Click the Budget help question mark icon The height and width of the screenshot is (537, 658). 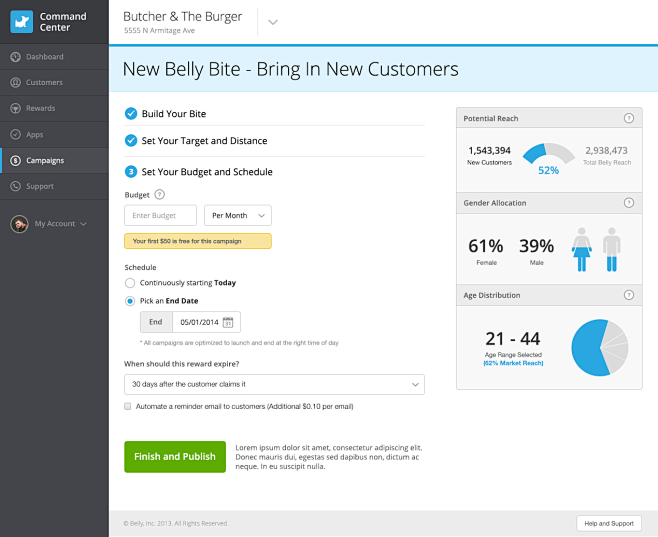160,195
